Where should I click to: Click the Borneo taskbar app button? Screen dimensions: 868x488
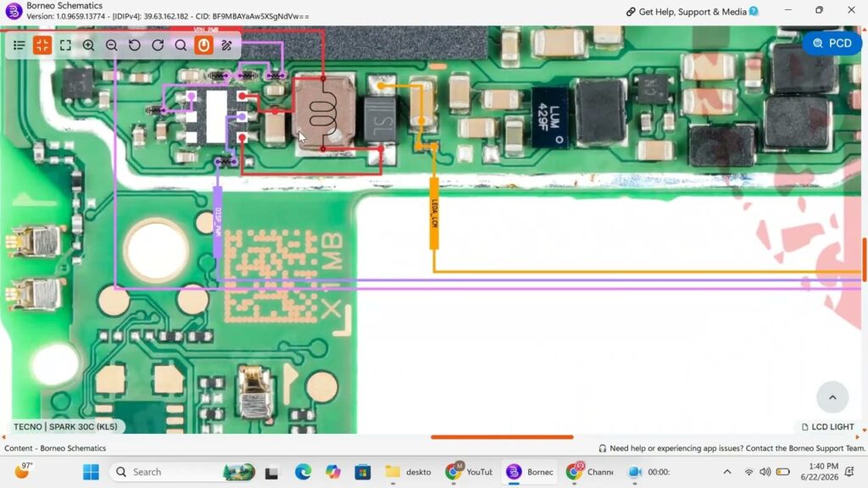pyautogui.click(x=530, y=472)
